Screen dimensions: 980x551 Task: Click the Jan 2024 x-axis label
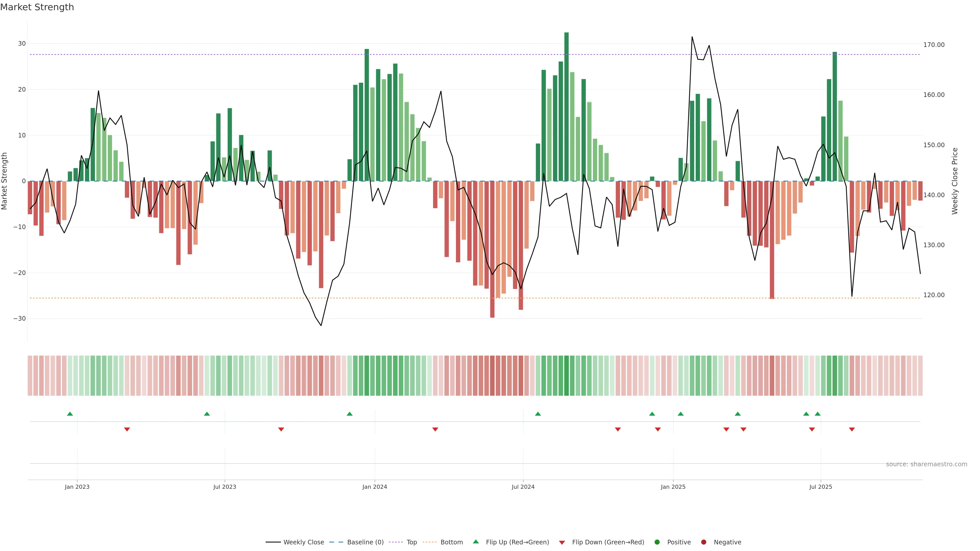375,487
